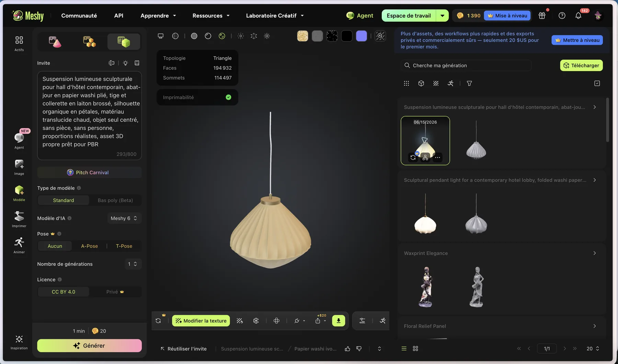Image resolution: width=618 pixels, height=364 pixels.
Task: Open the Inspiration sidebar item
Action: coord(19,342)
